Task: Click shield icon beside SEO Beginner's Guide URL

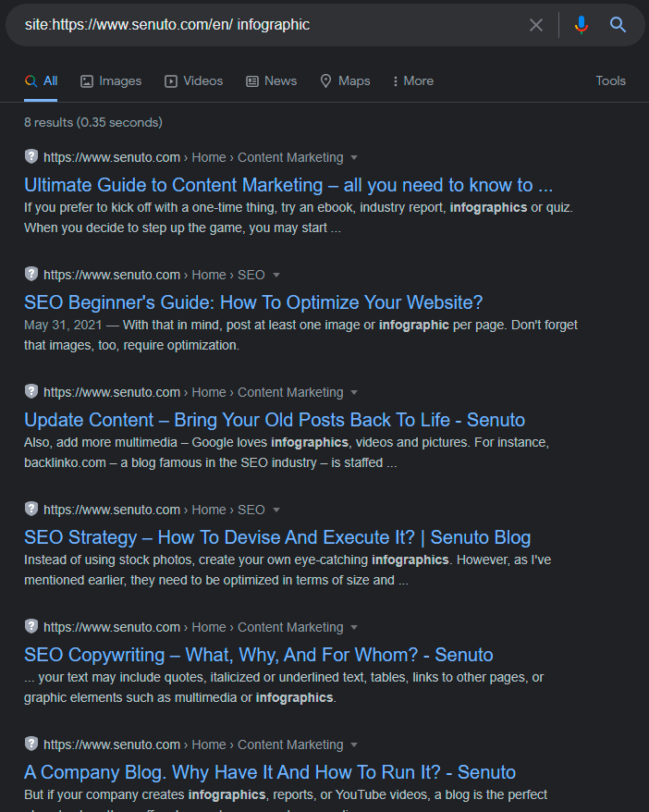Action: tap(31, 274)
